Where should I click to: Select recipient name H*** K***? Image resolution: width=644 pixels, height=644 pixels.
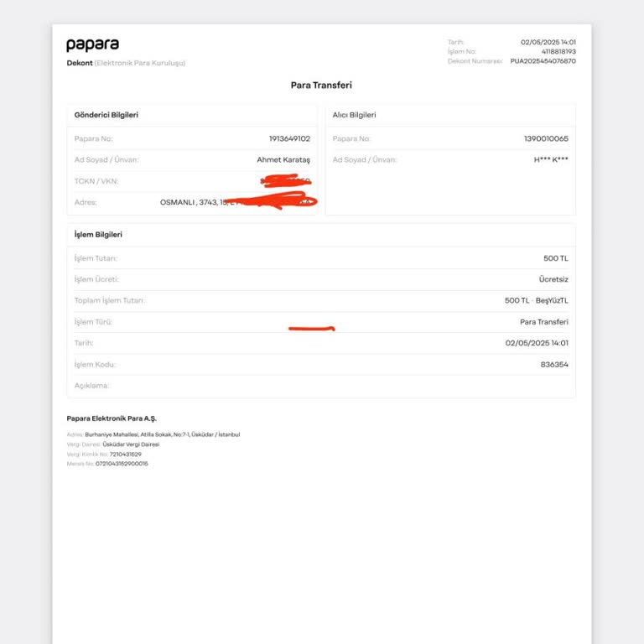(x=551, y=160)
